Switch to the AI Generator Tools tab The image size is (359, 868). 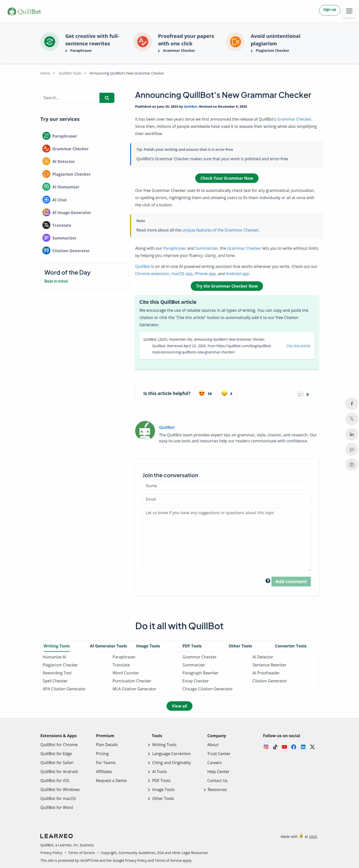click(108, 646)
